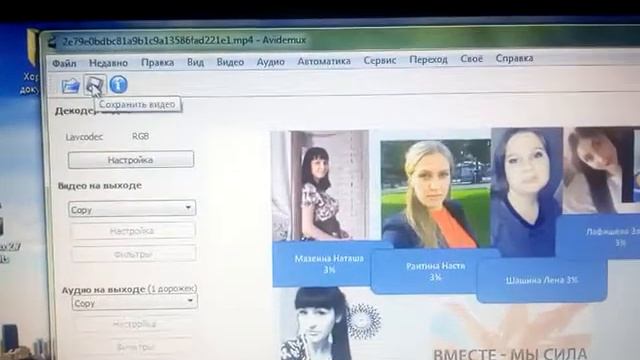The width and height of the screenshot is (640, 360).
Task: Open the Аудио menu
Action: pos(271,62)
